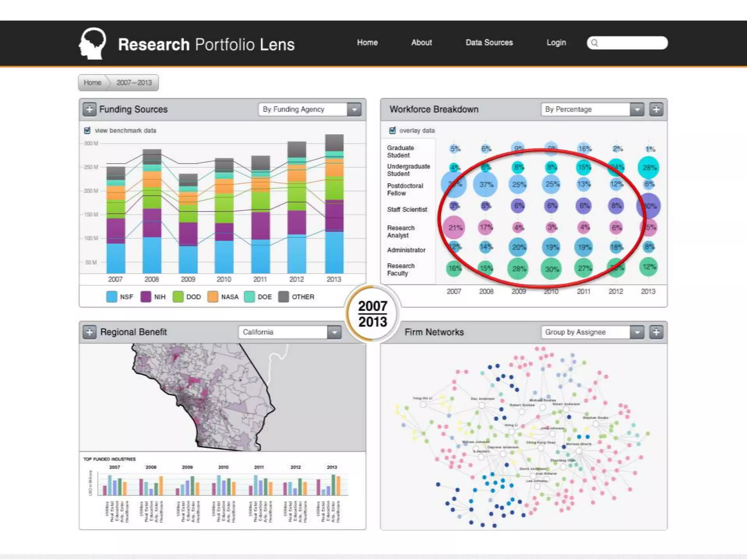Open the About page from navigation

(x=421, y=43)
